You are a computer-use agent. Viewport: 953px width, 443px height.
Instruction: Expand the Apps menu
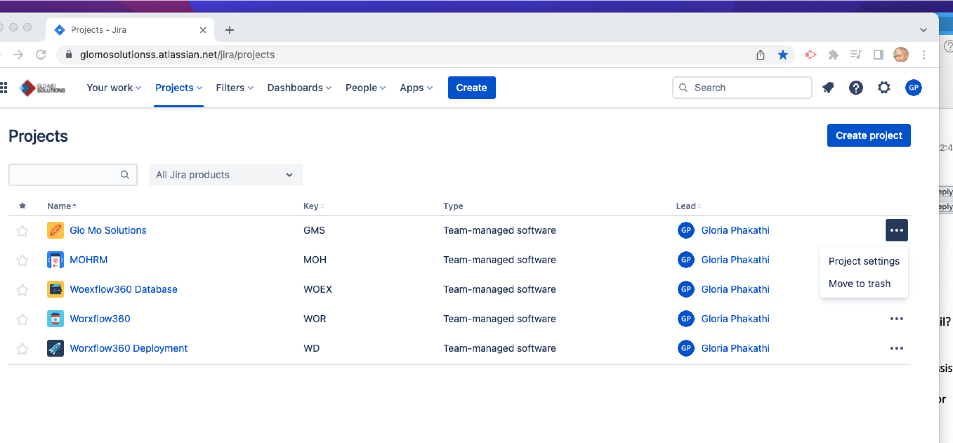416,88
